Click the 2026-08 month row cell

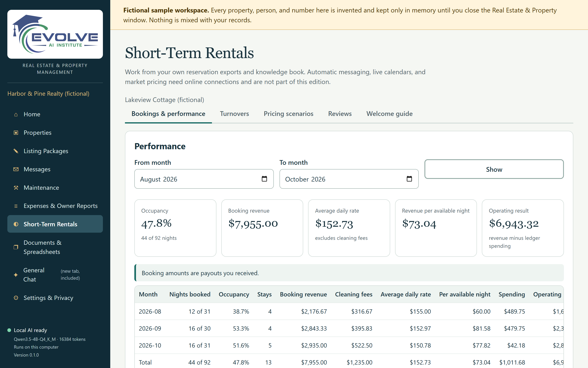tap(150, 312)
